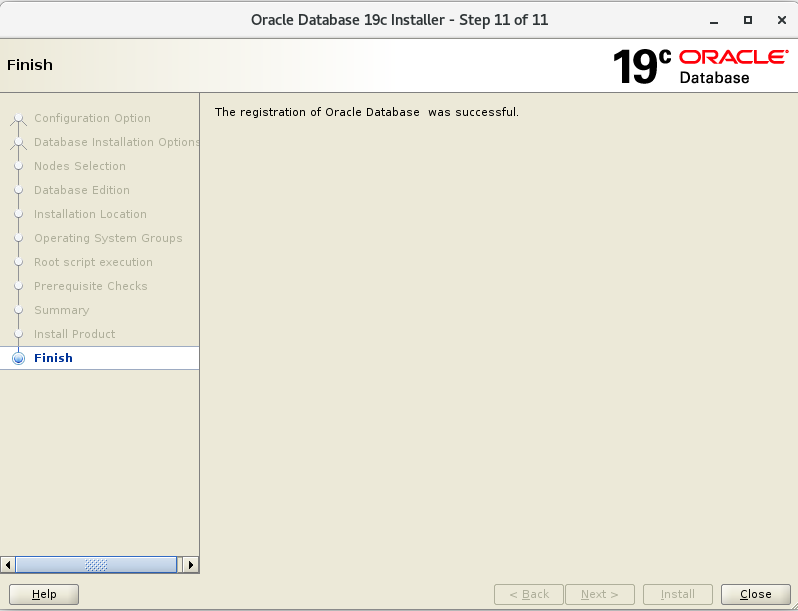
Task: Select Install Product step
Action: coord(74,334)
